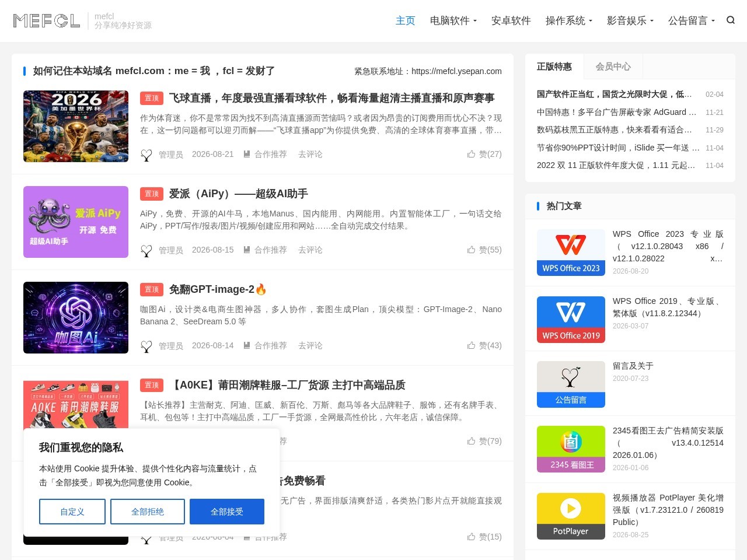Click the thumbs-up icon beside 赞(79)
This screenshot has height=560, width=747.
pos(471,441)
